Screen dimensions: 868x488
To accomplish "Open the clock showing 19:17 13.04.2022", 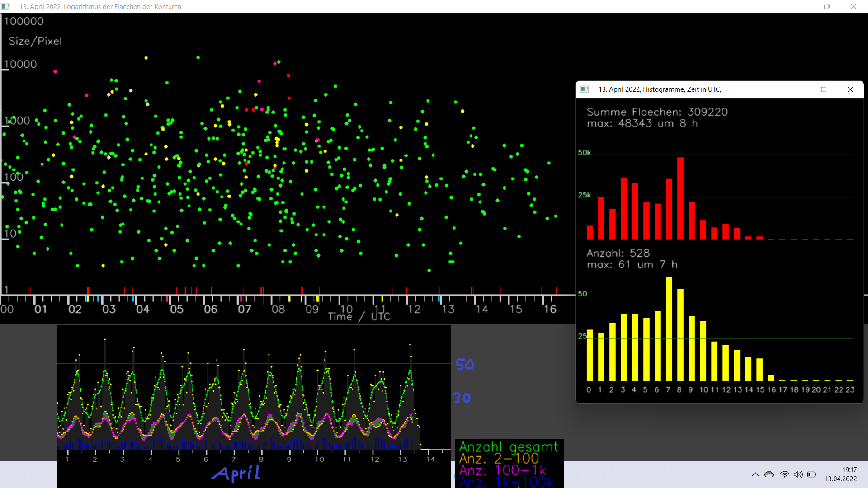I will coord(841,474).
